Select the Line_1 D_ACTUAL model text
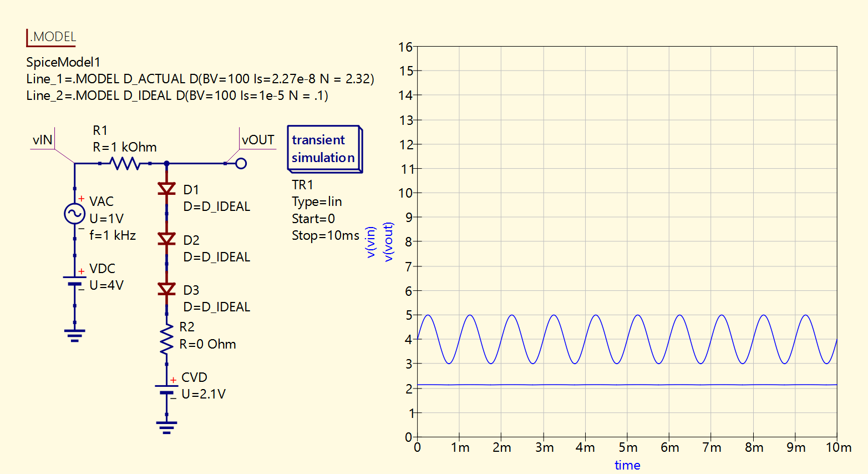Image resolution: width=868 pixels, height=474 pixels. coord(200,79)
